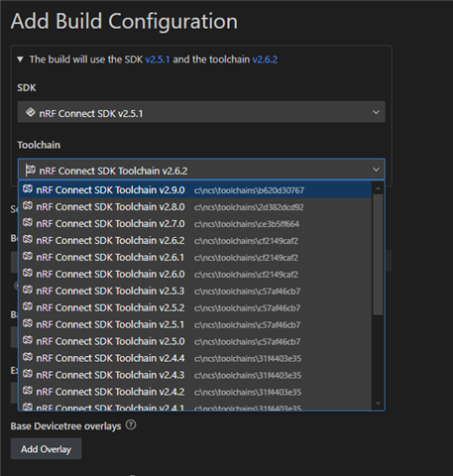Open the SDK dropdown showing nRF Connect SDK v2.5.1
This screenshot has width=453, height=476.
tap(201, 112)
